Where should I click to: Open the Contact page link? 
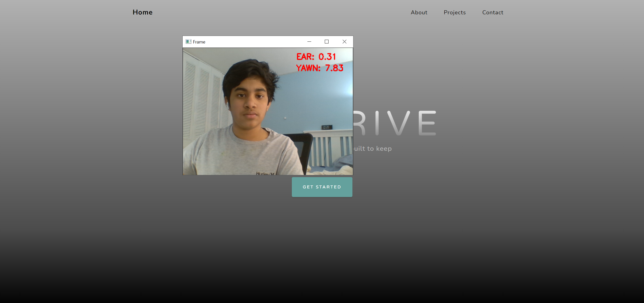point(493,13)
